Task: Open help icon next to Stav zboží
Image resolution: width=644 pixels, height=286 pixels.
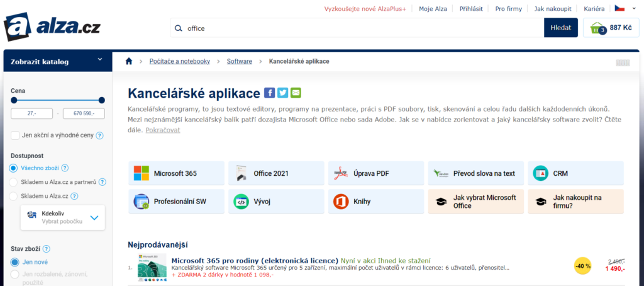Action: point(47,249)
